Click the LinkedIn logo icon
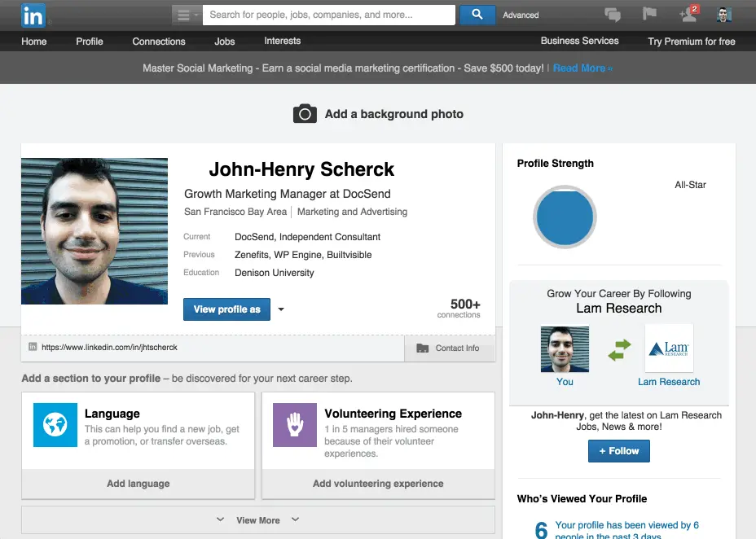This screenshot has height=539, width=756. [33, 15]
